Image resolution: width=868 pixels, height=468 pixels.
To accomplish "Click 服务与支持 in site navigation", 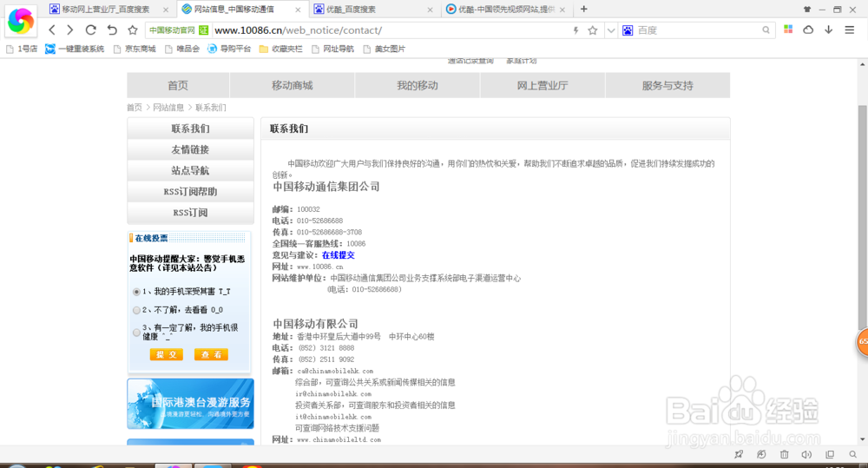I will [667, 85].
